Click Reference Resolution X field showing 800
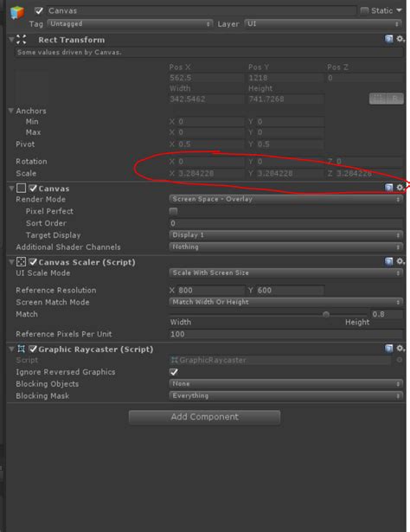Viewport: 410px width, 532px height. point(210,291)
